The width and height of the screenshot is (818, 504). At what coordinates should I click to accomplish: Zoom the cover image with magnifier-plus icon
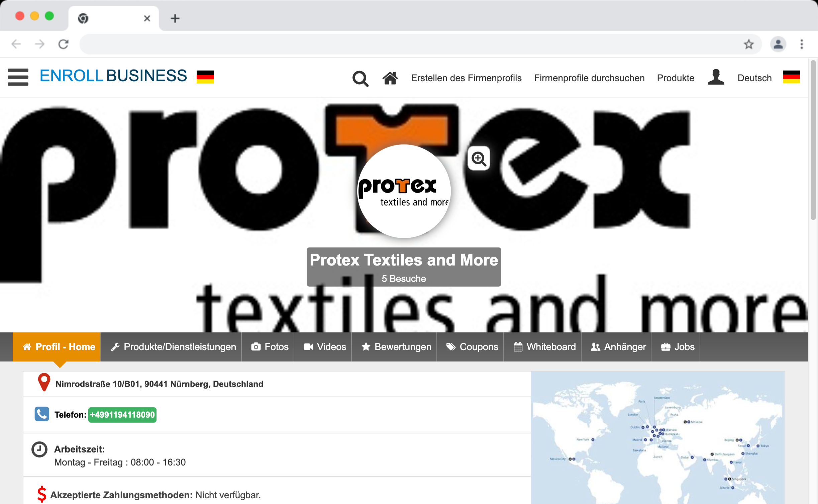pyautogui.click(x=479, y=159)
